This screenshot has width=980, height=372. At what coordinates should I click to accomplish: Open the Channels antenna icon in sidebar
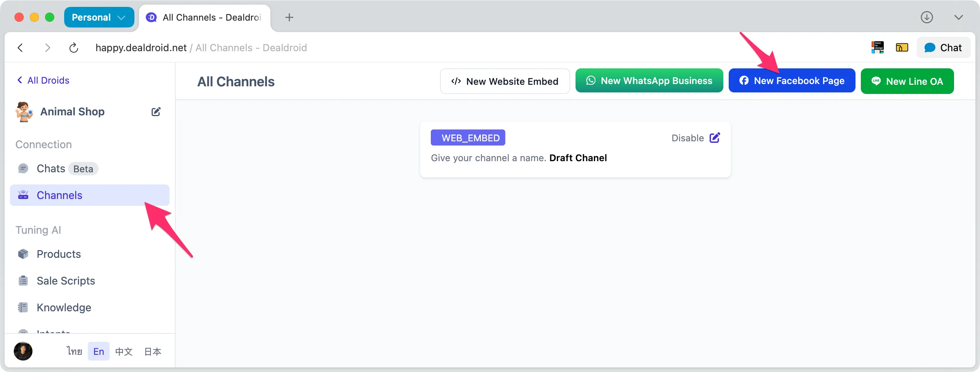23,195
